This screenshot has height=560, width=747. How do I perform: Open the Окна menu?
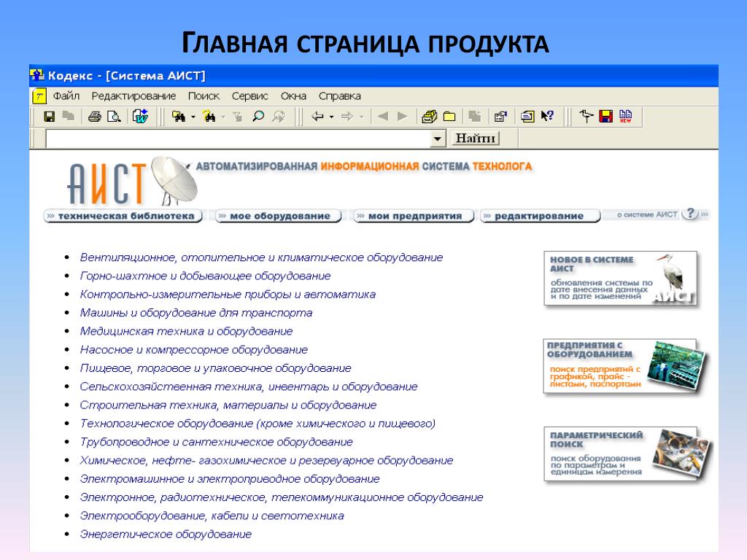tap(293, 96)
